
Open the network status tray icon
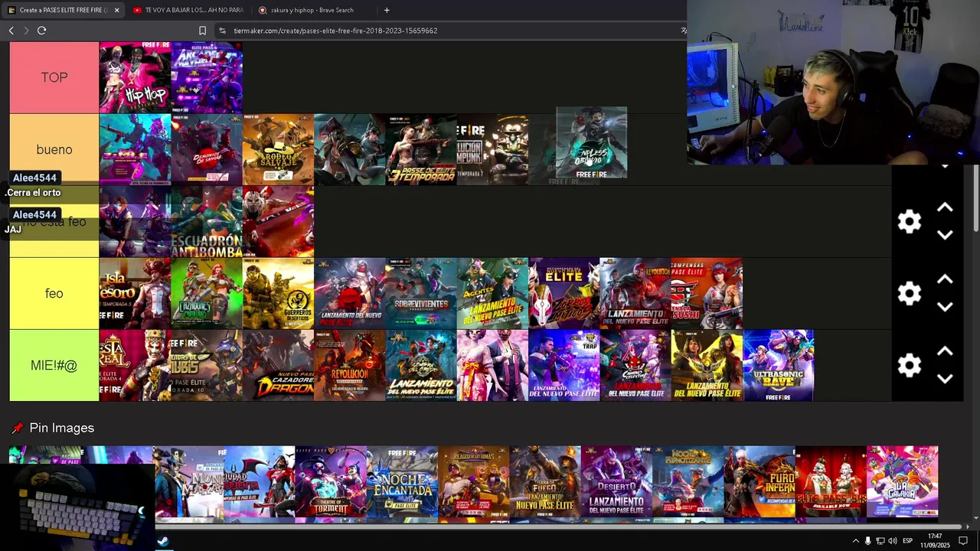[x=880, y=541]
